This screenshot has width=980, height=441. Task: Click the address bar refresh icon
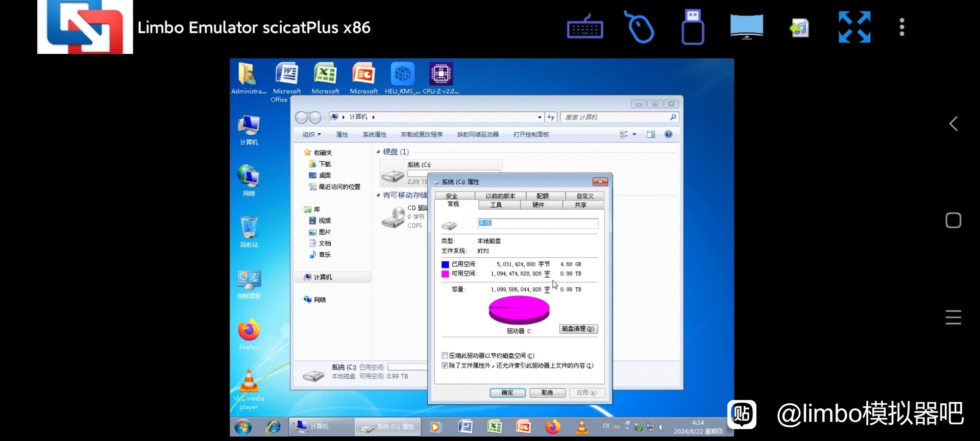pos(551,117)
